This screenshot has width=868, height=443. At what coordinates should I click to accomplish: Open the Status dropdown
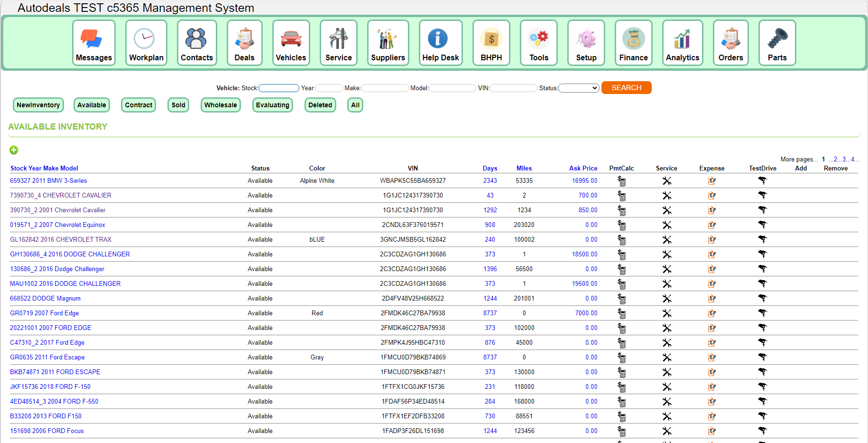579,88
